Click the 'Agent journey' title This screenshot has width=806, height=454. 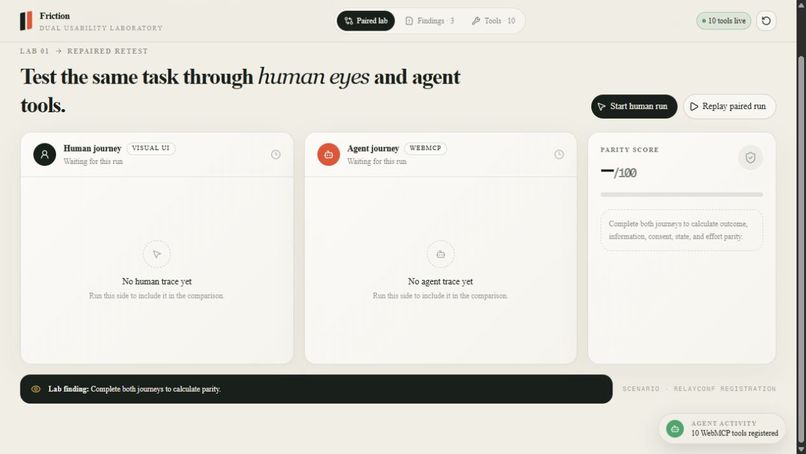pyautogui.click(x=373, y=148)
